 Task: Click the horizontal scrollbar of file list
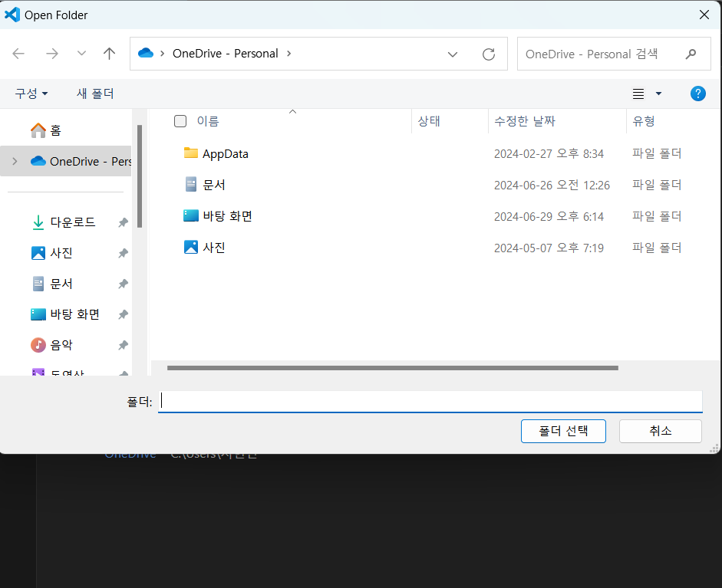[392, 368]
